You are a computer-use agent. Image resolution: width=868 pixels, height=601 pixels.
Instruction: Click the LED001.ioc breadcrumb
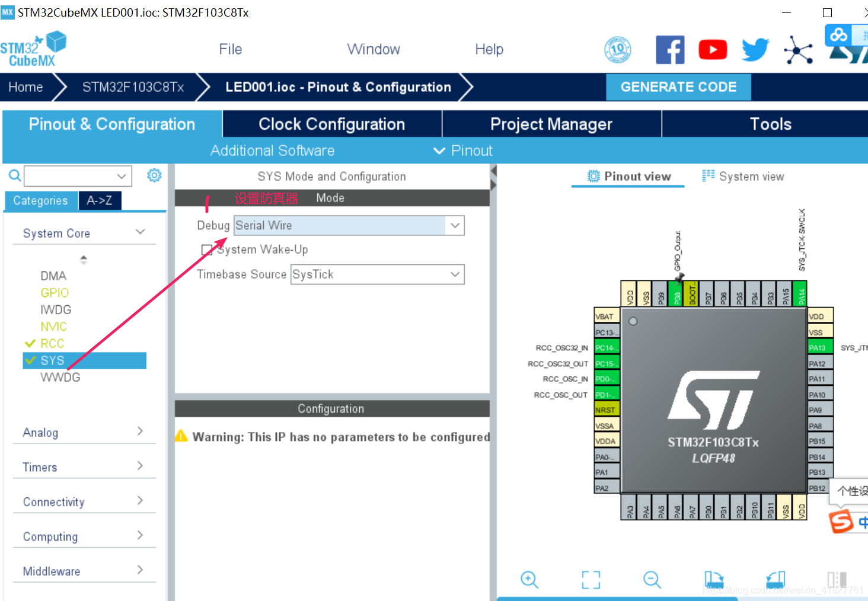tap(338, 87)
